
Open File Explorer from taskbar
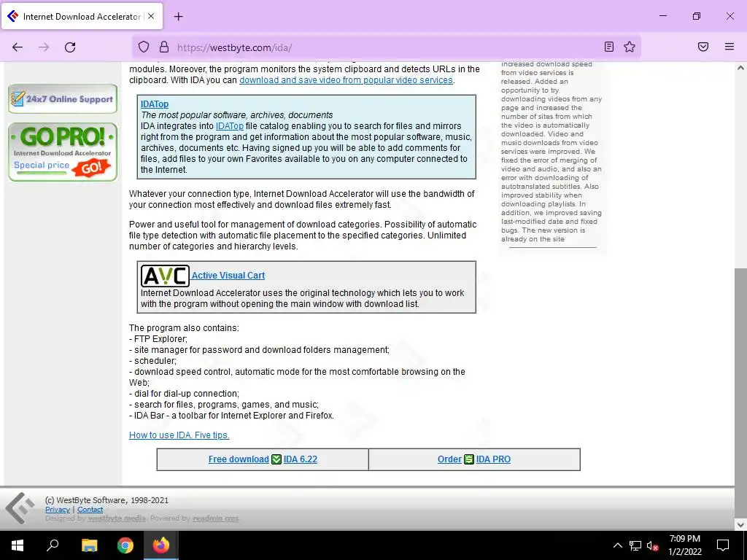pyautogui.click(x=89, y=545)
